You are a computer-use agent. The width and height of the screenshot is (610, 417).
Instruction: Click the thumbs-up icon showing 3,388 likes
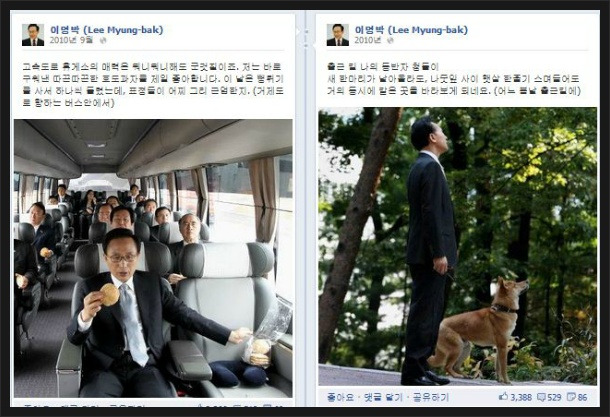[503, 396]
